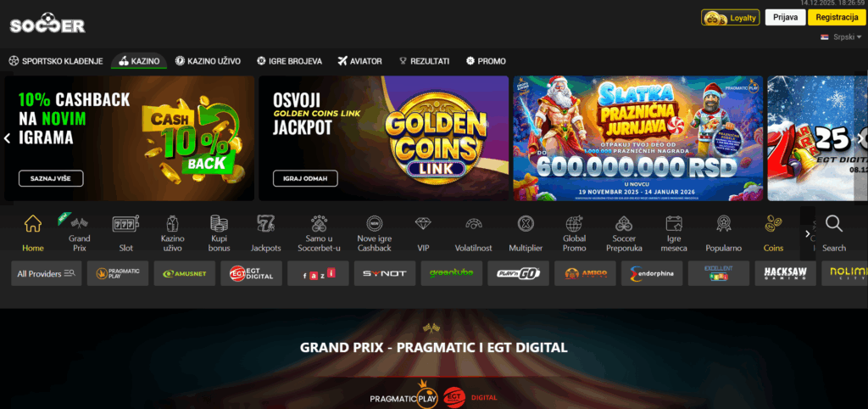Click the Saznaj više banner button
This screenshot has height=409, width=868.
pyautogui.click(x=51, y=178)
